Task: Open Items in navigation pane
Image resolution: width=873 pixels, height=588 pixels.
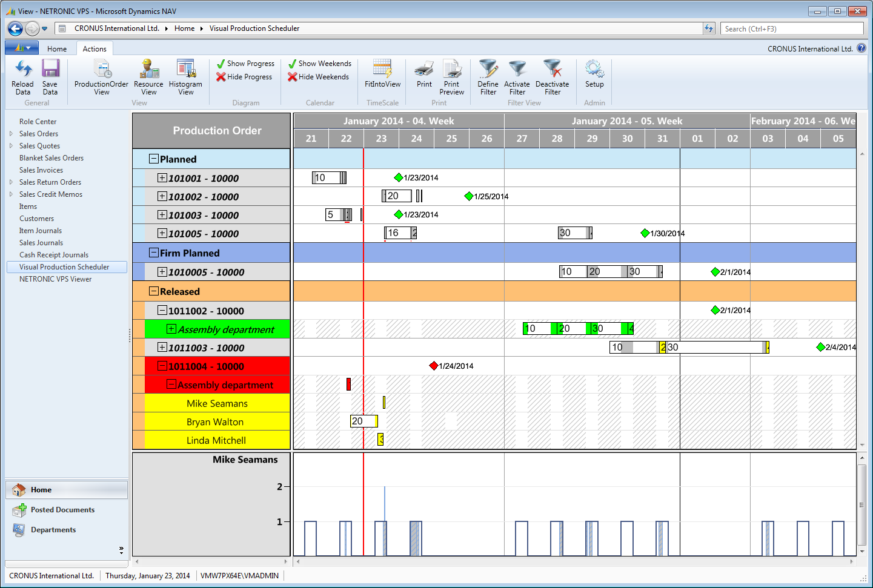Action: (28, 206)
